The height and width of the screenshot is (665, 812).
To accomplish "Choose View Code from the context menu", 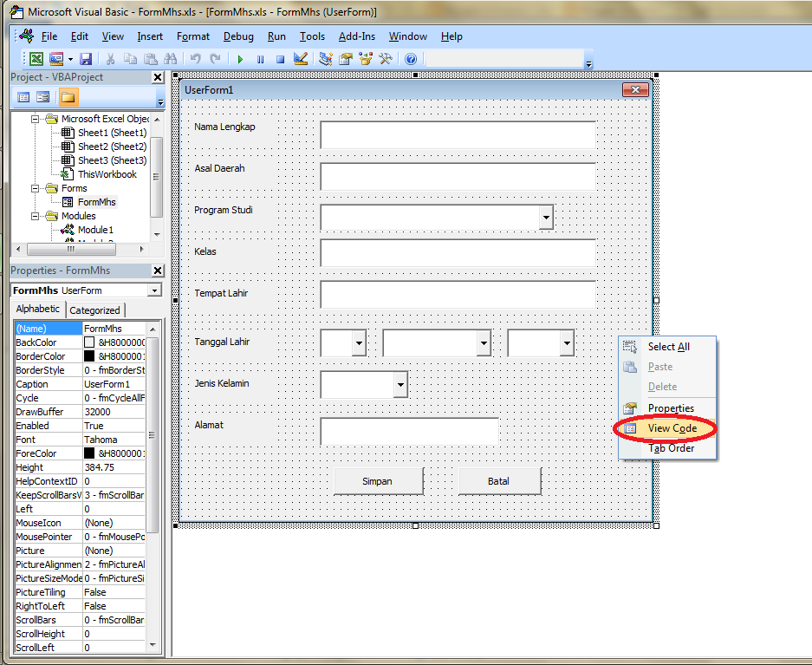I will 672,428.
